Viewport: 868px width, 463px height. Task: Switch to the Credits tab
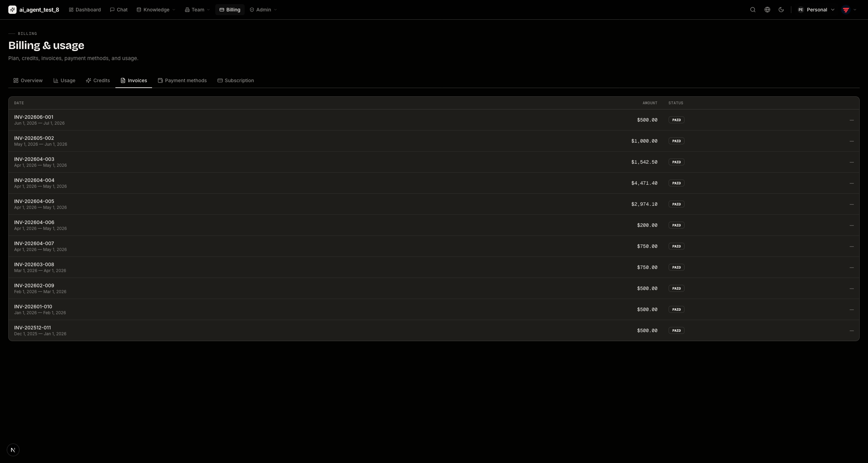pos(98,80)
